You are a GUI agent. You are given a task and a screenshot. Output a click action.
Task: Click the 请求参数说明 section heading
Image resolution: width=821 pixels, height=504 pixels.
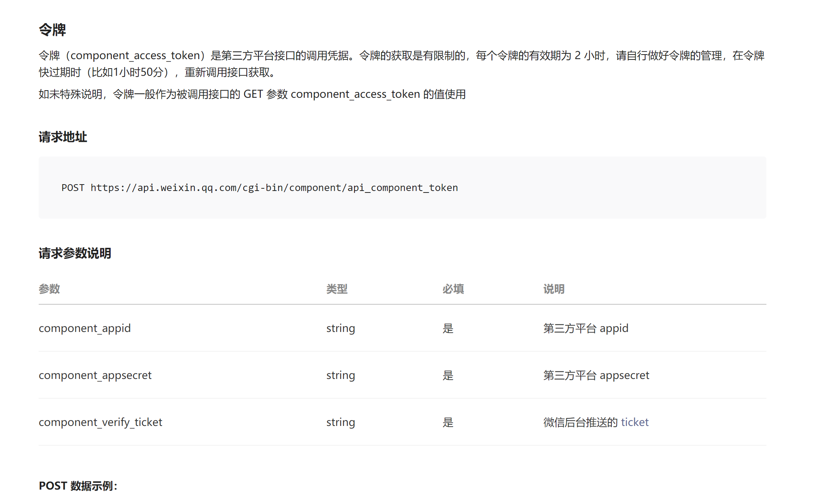[75, 253]
